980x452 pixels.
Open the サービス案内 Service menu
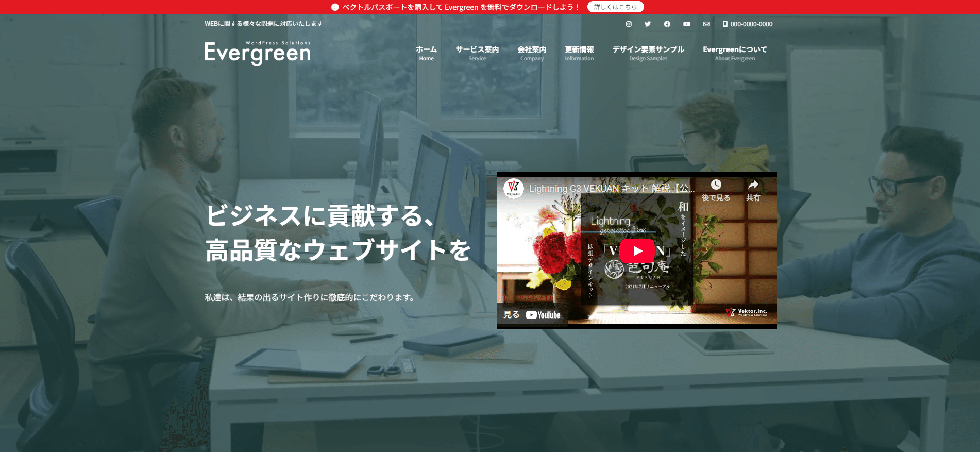click(x=477, y=53)
